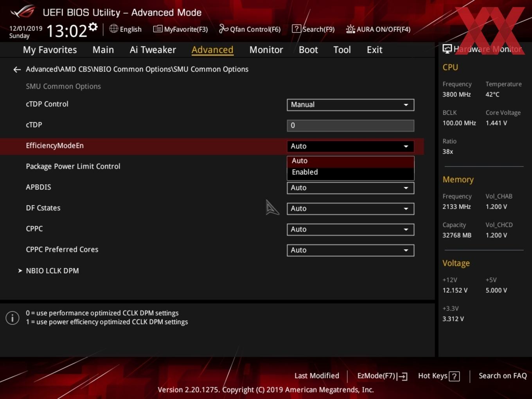Image resolution: width=532 pixels, height=399 pixels.
Task: Open Hot Keys help
Action: (439, 376)
